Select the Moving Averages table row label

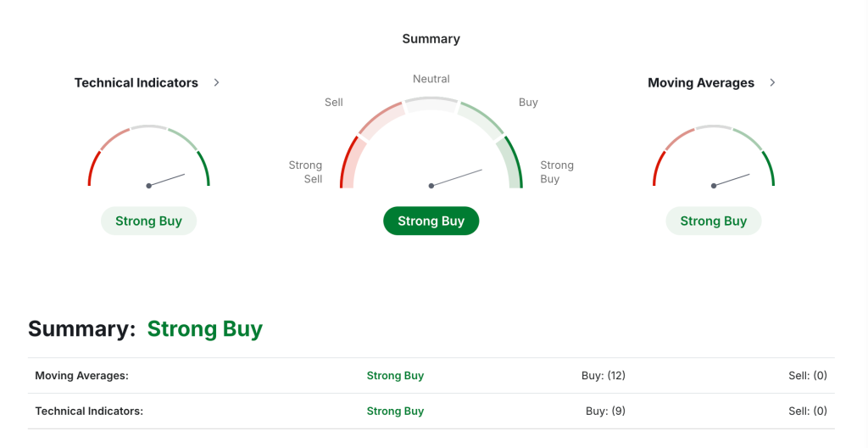tap(82, 375)
